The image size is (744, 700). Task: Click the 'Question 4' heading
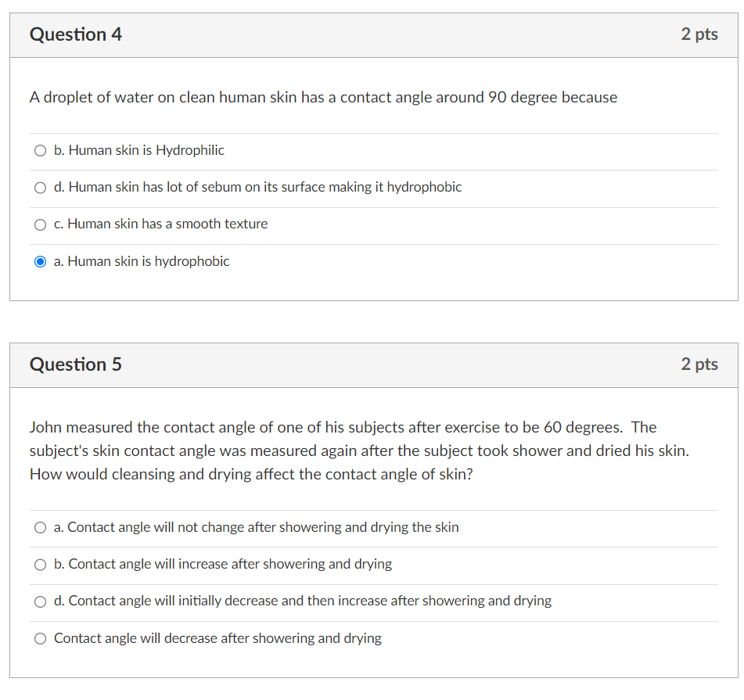pyautogui.click(x=75, y=34)
